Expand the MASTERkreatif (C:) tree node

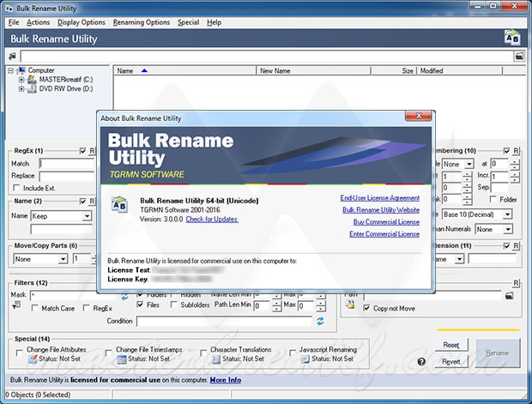tap(21, 80)
